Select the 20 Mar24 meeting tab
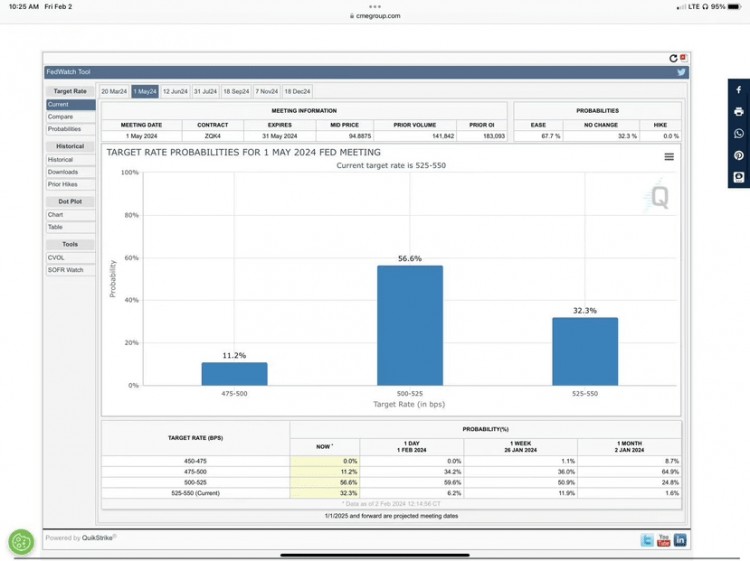Screen dimensions: 750x561 click(x=114, y=91)
